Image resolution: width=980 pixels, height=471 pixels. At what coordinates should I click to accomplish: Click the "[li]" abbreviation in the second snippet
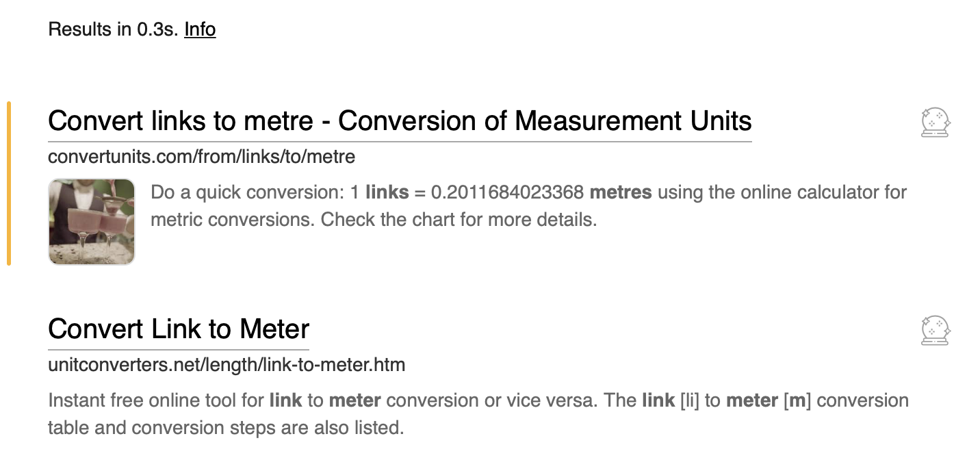690,400
